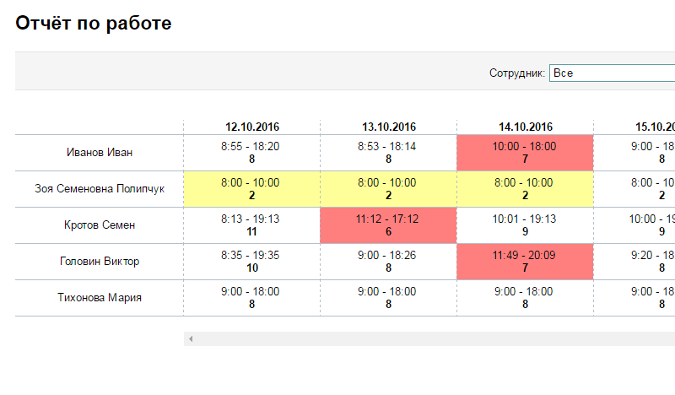
Task: Click cell 8:55 - 18:20
Action: (x=252, y=153)
